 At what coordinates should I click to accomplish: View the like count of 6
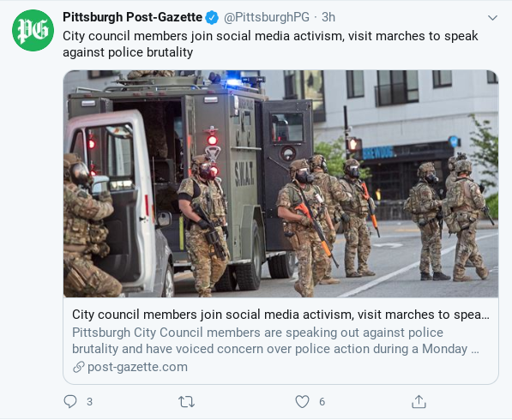[322, 402]
